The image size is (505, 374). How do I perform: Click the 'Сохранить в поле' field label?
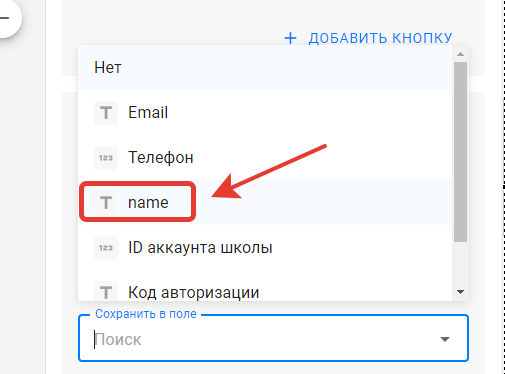(146, 314)
